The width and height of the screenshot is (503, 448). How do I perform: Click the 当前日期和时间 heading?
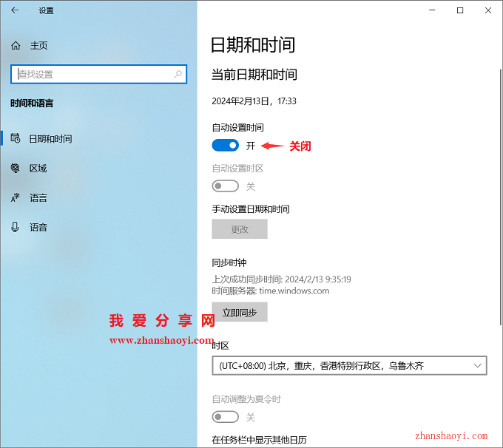254,75
